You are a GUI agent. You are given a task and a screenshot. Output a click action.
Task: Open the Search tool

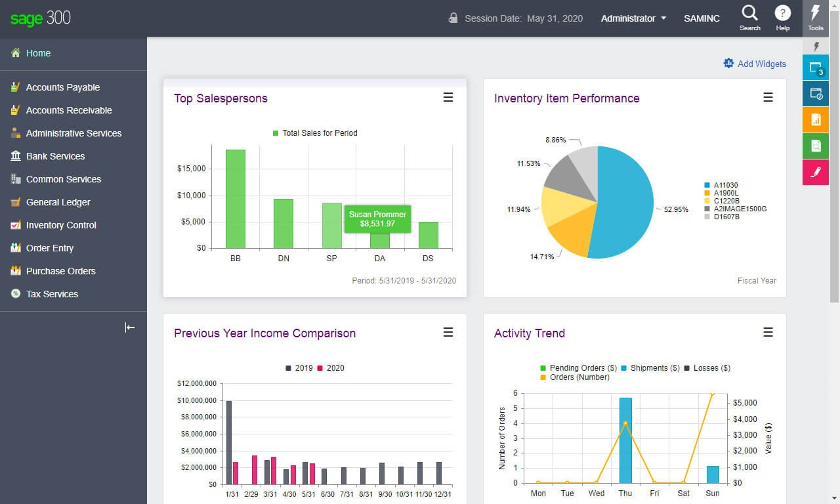tap(749, 16)
